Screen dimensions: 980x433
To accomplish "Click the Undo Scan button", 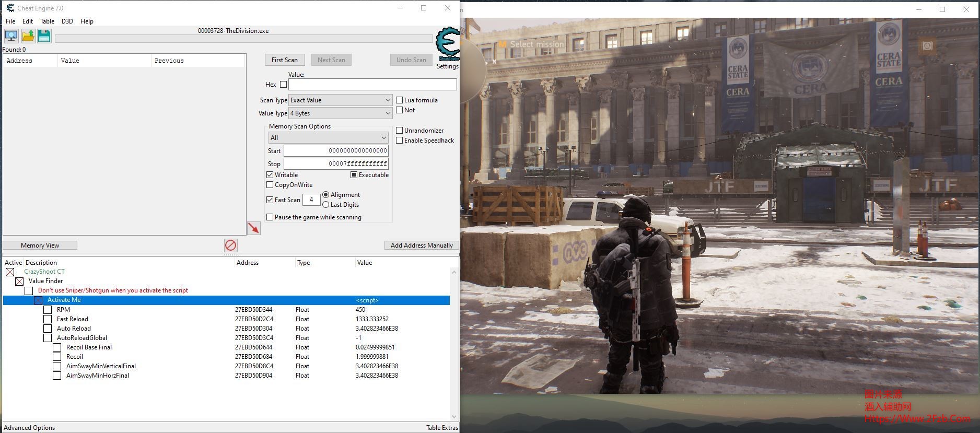I will [411, 60].
